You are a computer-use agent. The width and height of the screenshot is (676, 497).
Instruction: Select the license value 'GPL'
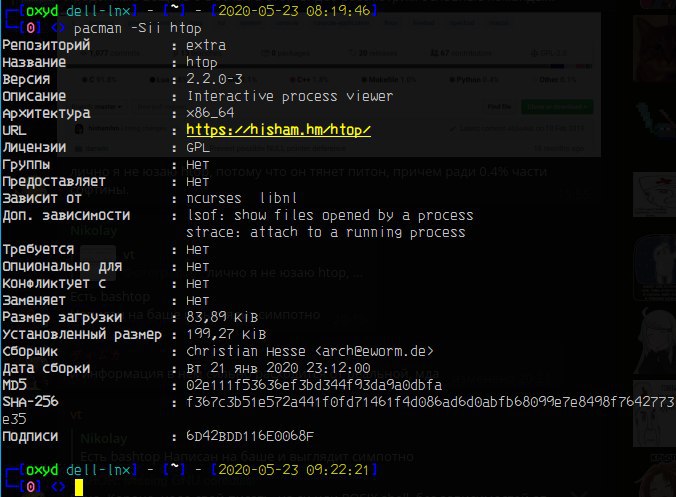(198, 147)
